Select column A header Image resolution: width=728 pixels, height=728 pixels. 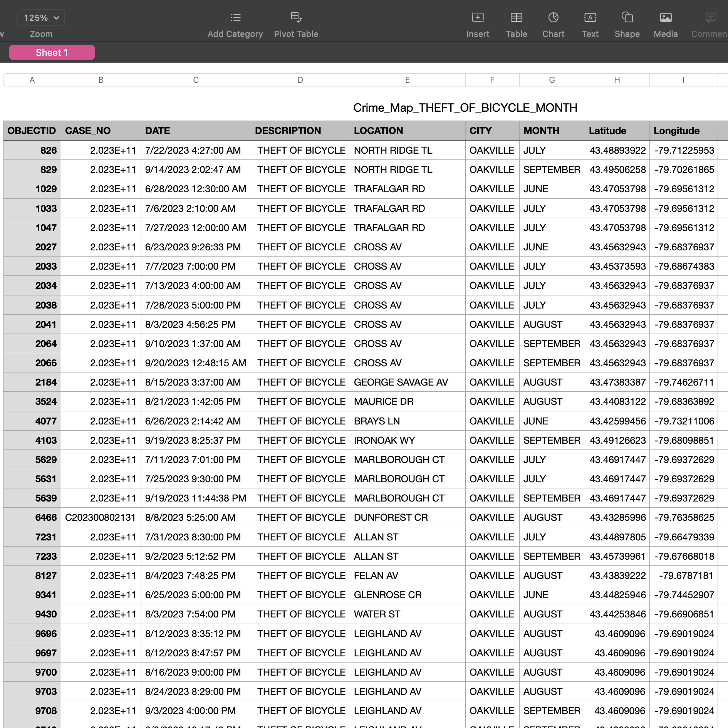click(x=32, y=80)
